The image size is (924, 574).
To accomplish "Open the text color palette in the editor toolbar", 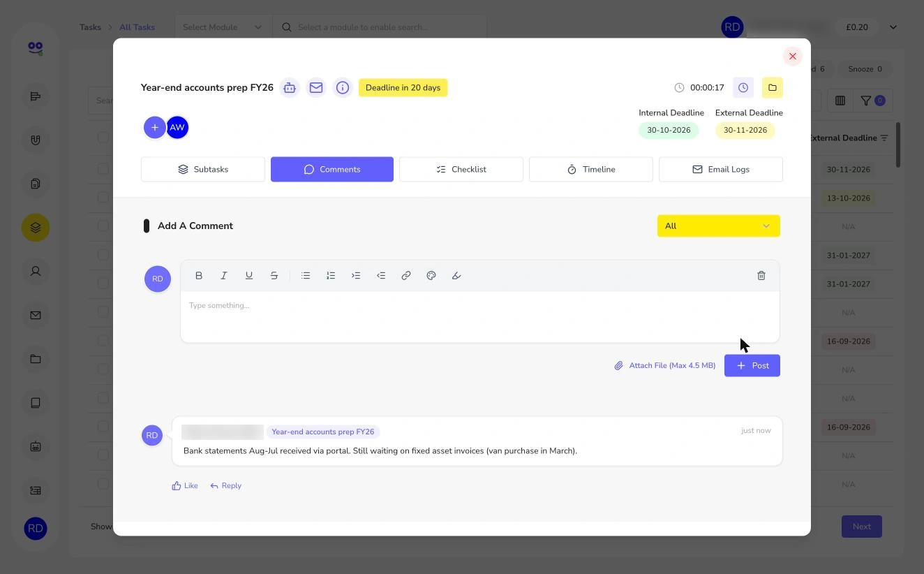I will click(x=431, y=276).
